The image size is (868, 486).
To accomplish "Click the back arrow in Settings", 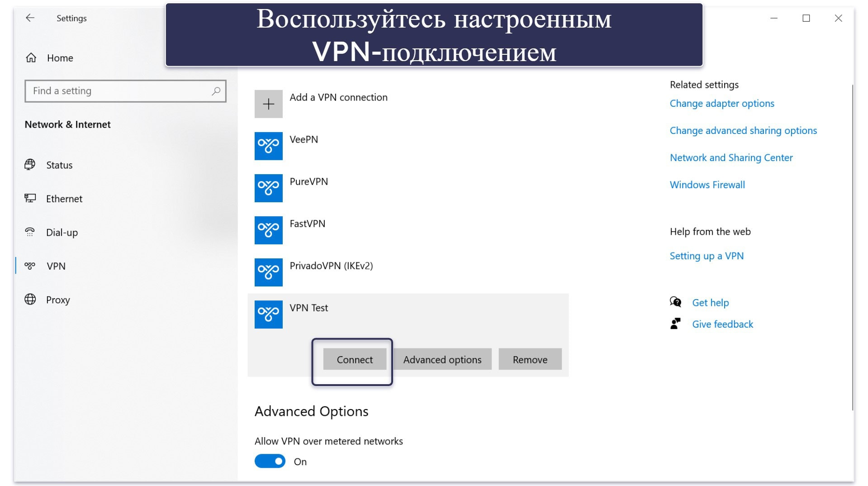I will click(30, 18).
